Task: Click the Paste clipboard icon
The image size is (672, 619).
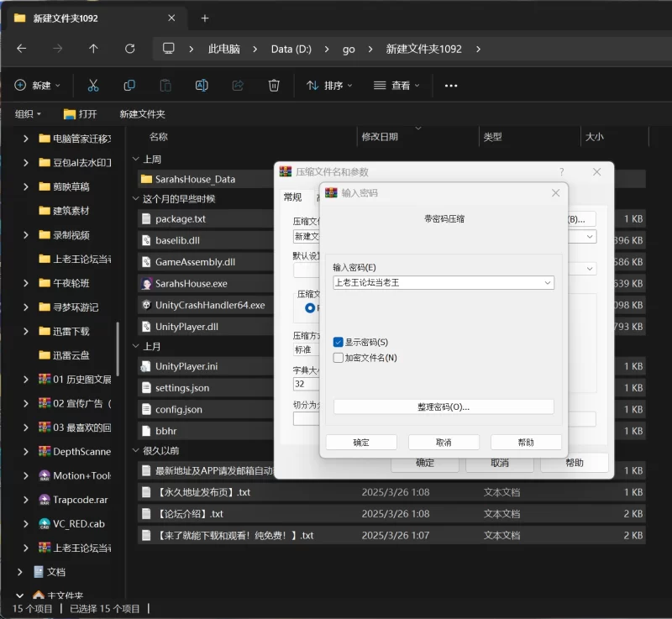Action: [x=165, y=86]
